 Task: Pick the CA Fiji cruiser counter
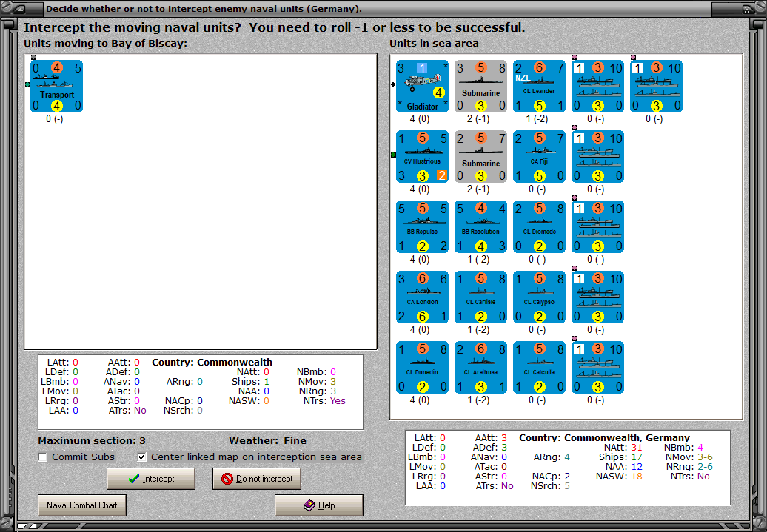(539, 156)
